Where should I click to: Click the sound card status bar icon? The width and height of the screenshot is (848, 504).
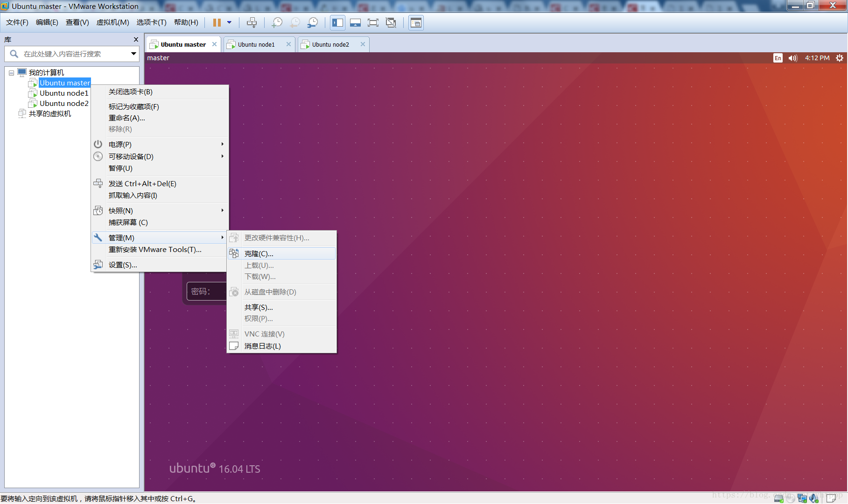click(x=814, y=498)
